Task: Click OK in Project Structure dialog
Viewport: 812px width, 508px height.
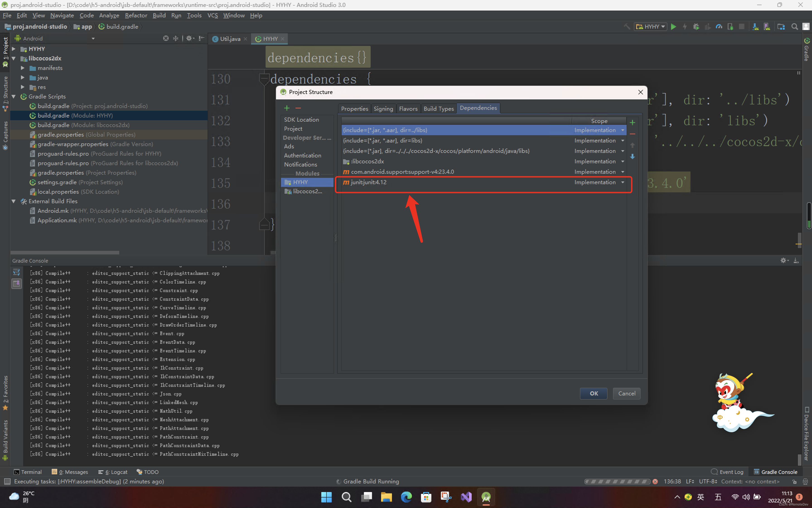Action: point(594,393)
